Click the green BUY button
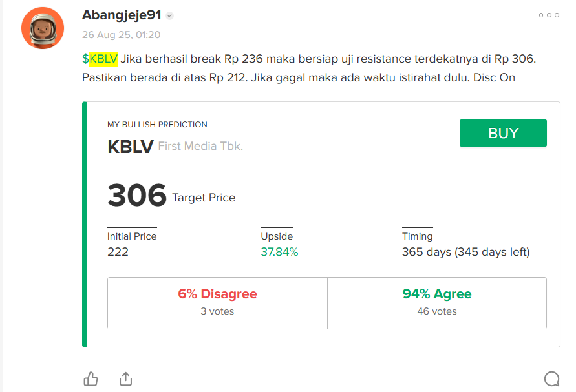Viewport: 576px width, 392px height. (x=503, y=133)
